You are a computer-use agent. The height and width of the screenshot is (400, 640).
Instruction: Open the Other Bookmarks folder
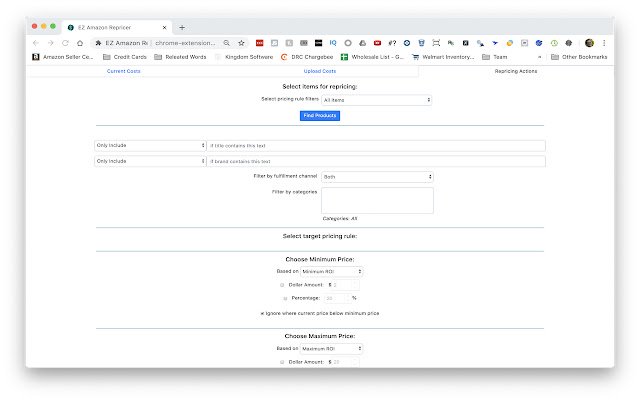(x=579, y=57)
